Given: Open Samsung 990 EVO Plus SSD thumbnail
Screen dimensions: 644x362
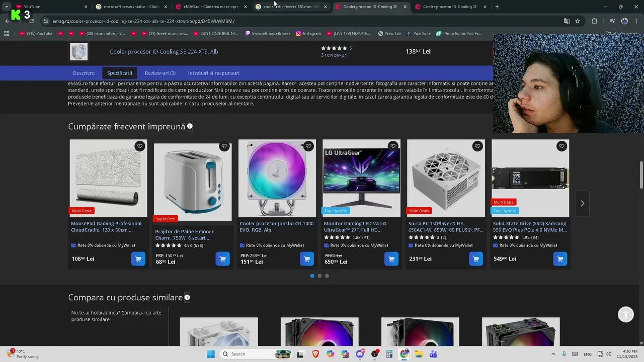Looking at the screenshot, I should point(530,178).
